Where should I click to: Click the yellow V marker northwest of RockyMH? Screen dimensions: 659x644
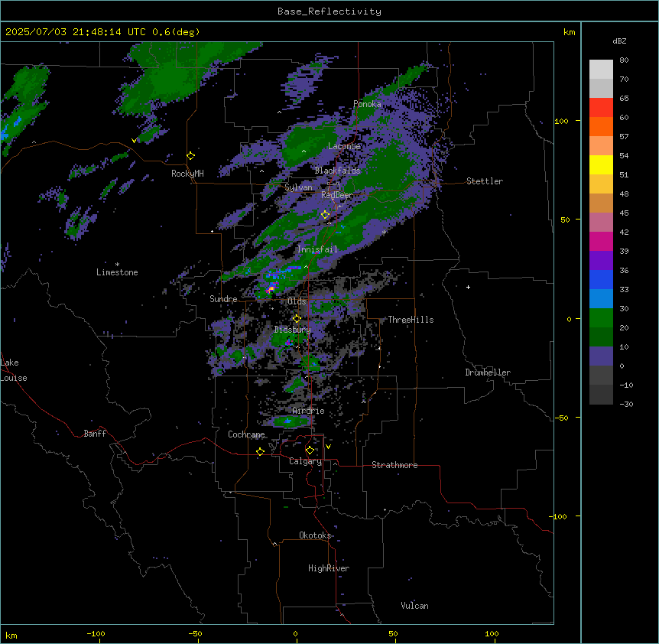point(134,141)
